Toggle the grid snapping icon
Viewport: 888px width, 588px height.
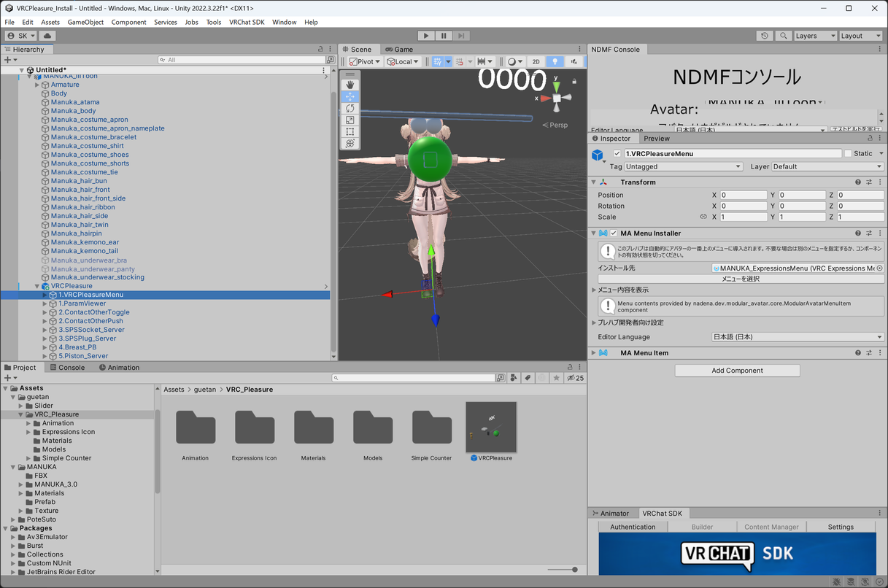437,62
